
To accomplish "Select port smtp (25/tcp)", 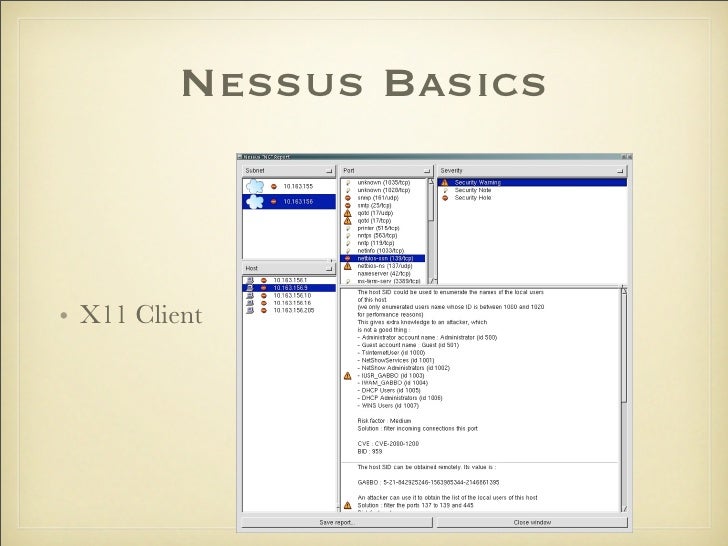I will (383, 205).
